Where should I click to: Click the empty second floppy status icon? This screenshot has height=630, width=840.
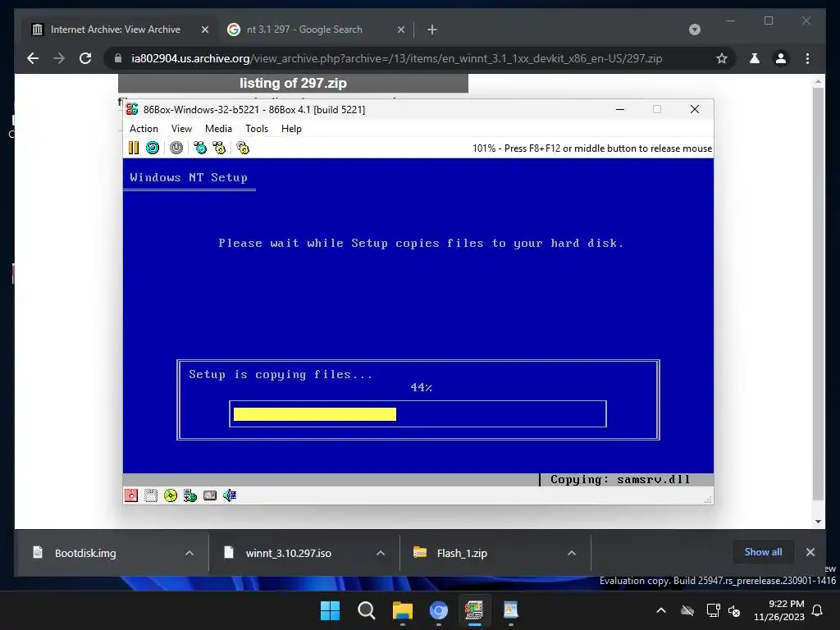click(151, 495)
